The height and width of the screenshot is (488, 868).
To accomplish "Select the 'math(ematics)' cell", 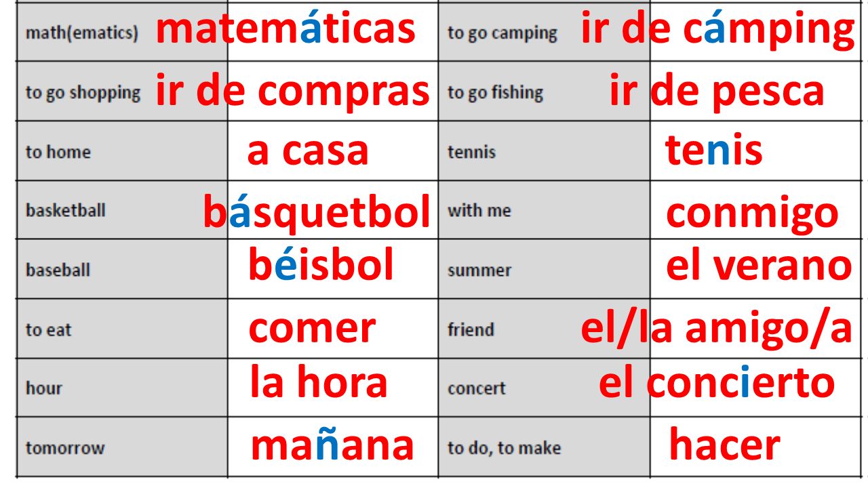I will click(123, 32).
